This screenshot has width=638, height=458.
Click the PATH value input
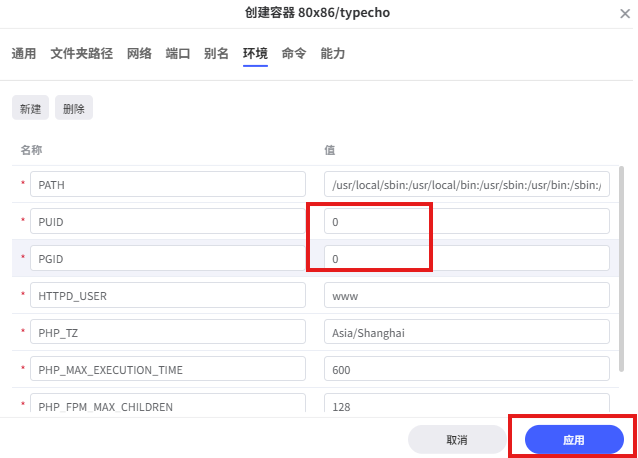tap(466, 184)
